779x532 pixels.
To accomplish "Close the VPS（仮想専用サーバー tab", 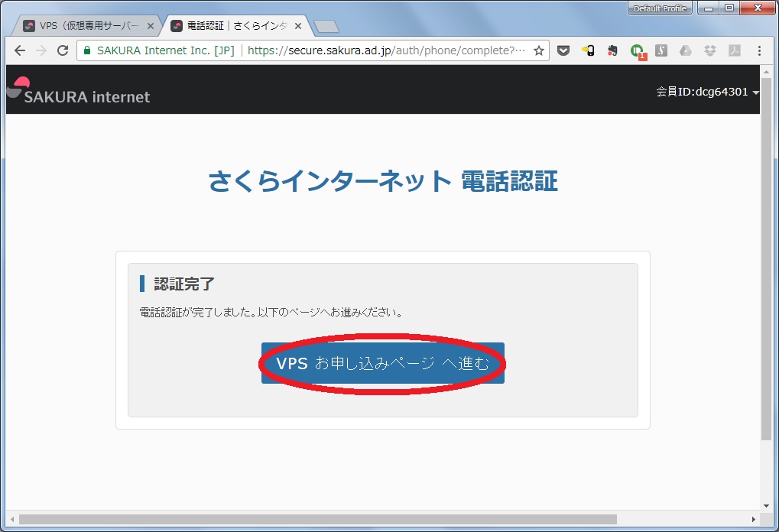I will click(151, 26).
